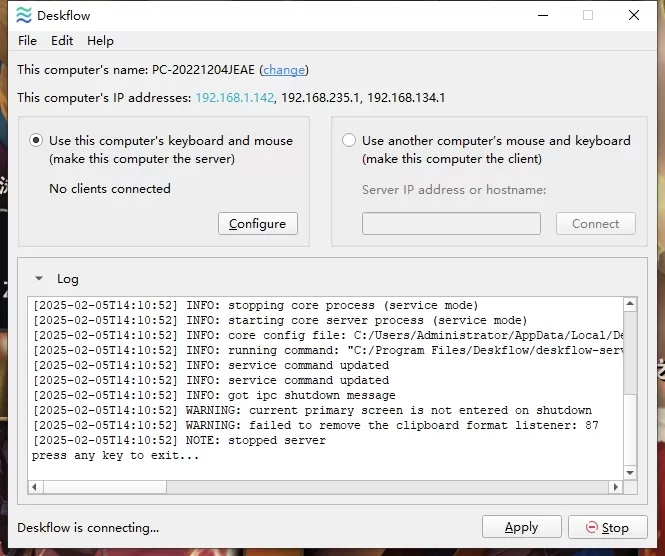Screen dimensions: 665x556
Task: Open the Edit menu
Action: [x=62, y=41]
